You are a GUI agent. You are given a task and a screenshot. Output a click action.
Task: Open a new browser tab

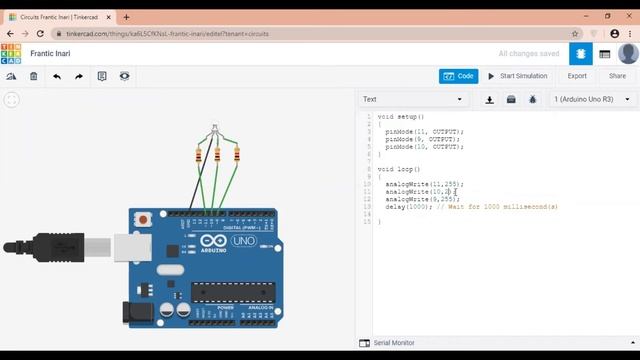(126, 17)
